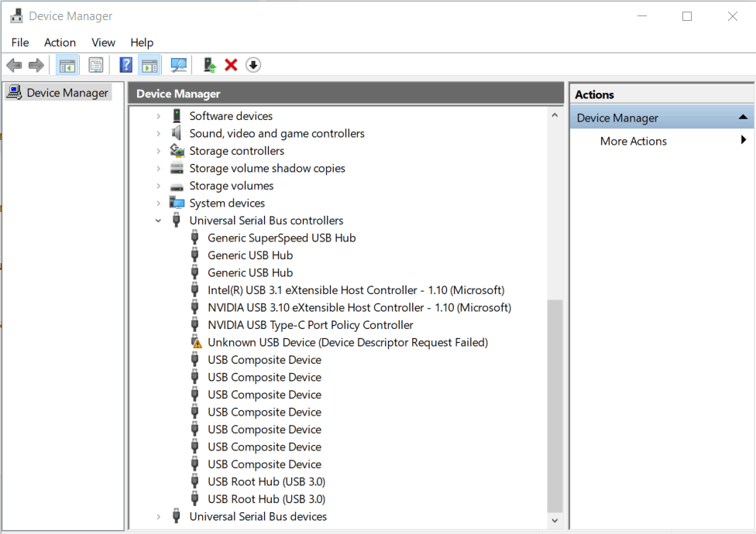This screenshot has height=534, width=756.
Task: Click the Forward arrow toolbar icon
Action: tap(36, 65)
